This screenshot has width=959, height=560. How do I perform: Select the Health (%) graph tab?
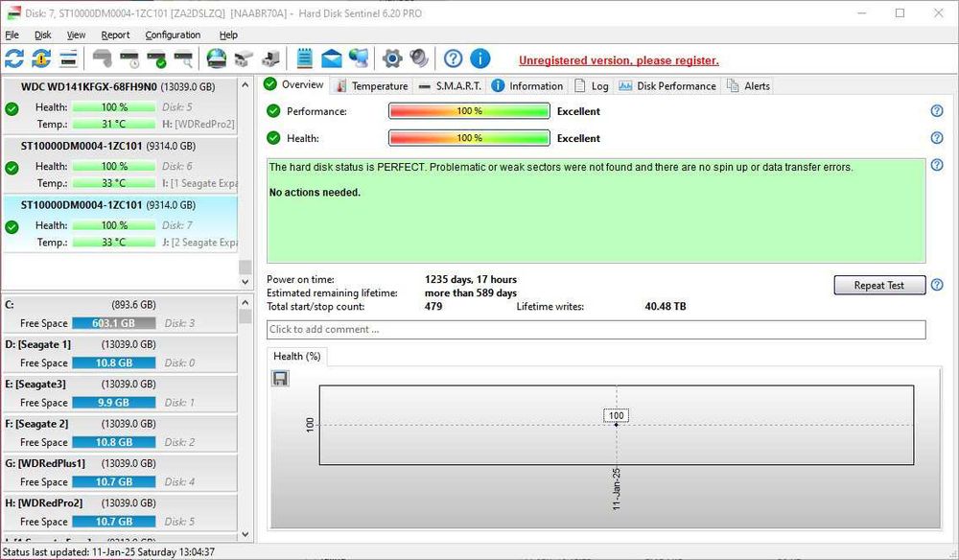[x=296, y=356]
